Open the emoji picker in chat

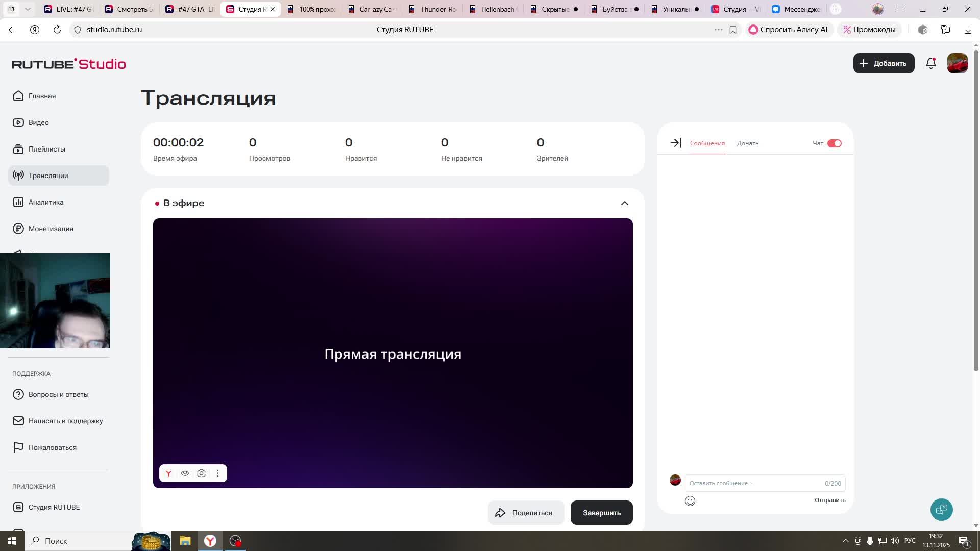690,501
